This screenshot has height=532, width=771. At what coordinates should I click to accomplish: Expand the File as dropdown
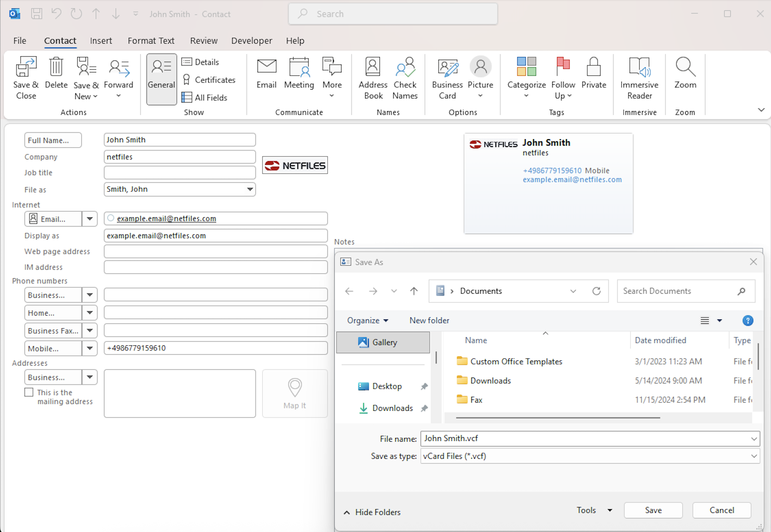pos(250,189)
